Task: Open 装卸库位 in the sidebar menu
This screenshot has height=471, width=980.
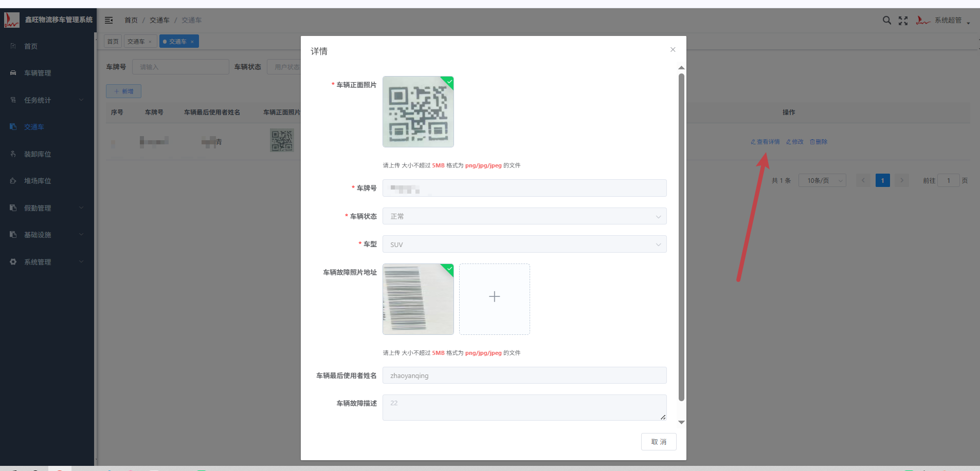Action: pos(38,154)
